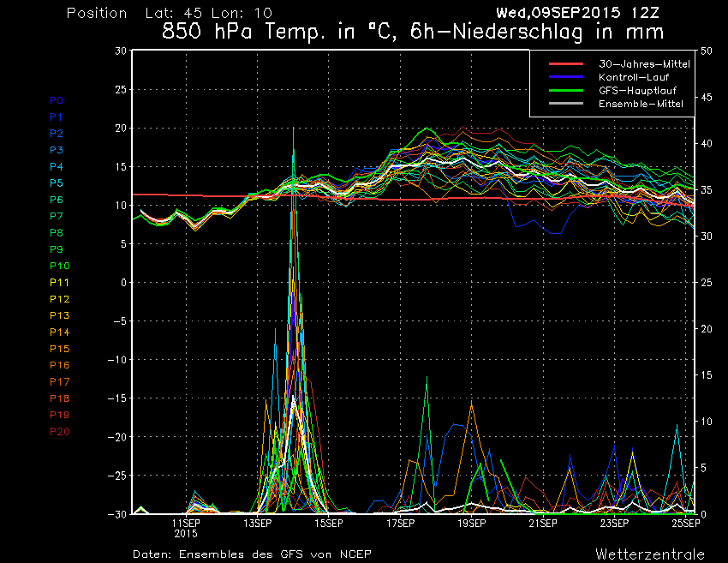Viewport: 728px width, 563px height.
Task: Click the 'Wed,09SEP2015 12Z' run timestamp
Action: click(x=577, y=13)
